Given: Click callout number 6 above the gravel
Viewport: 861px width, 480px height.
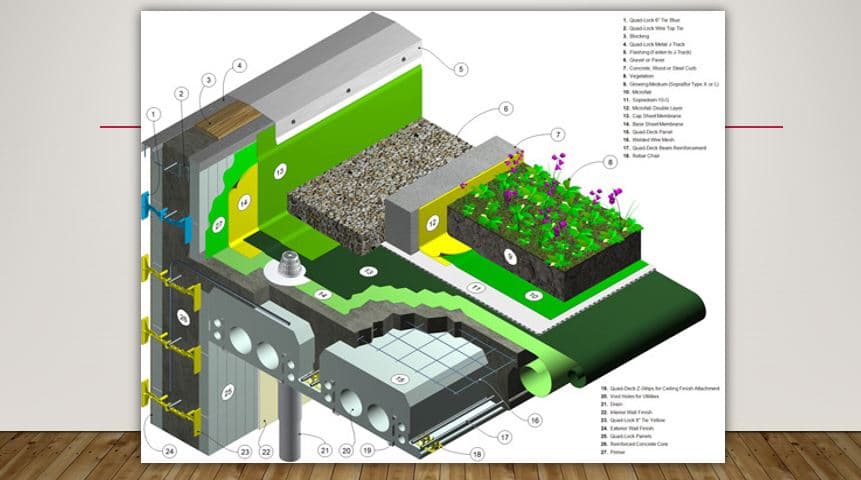Looking at the screenshot, I should tap(506, 109).
